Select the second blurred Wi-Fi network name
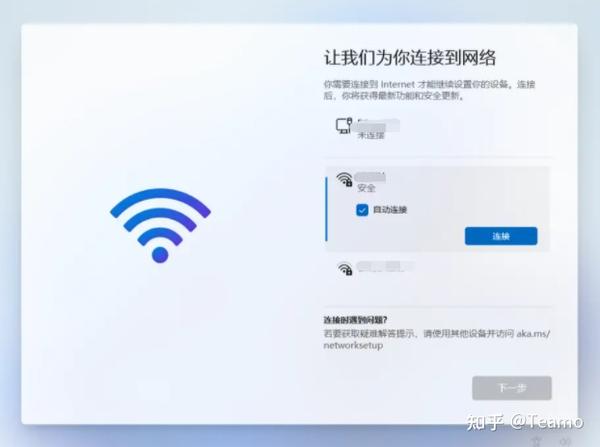 click(385, 267)
